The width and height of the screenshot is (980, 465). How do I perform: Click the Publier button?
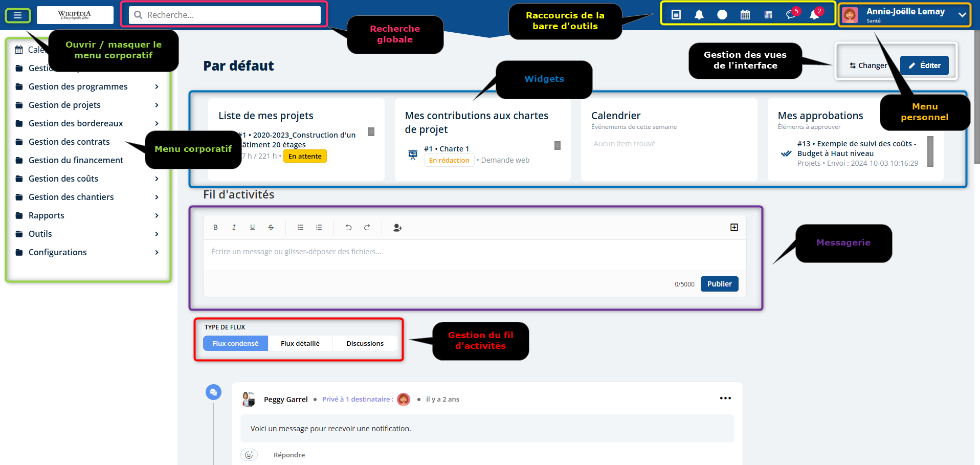click(x=719, y=284)
